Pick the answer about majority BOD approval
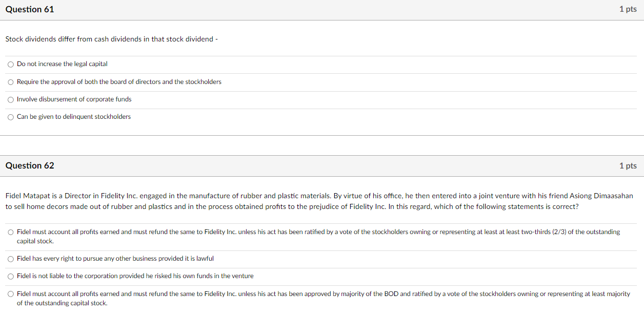 10,294
